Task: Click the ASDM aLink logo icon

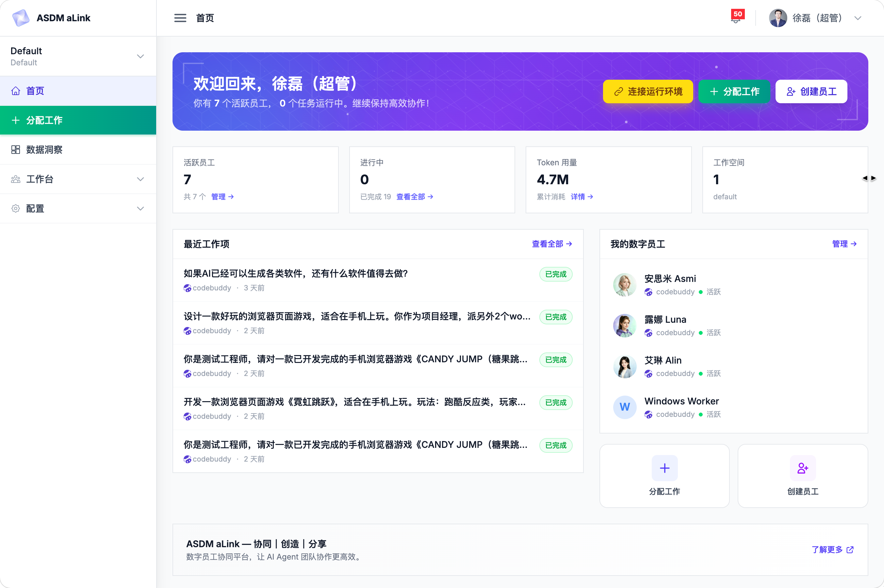Action: [x=21, y=18]
